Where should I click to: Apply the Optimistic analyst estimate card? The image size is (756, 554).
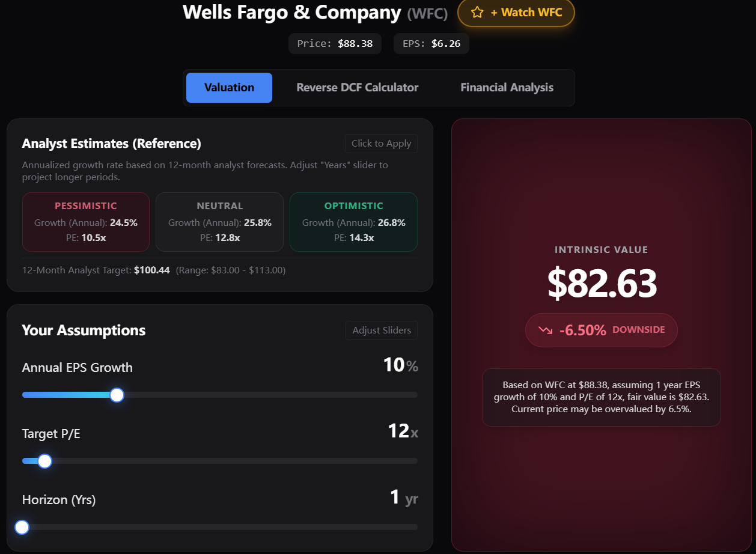pyautogui.click(x=353, y=222)
